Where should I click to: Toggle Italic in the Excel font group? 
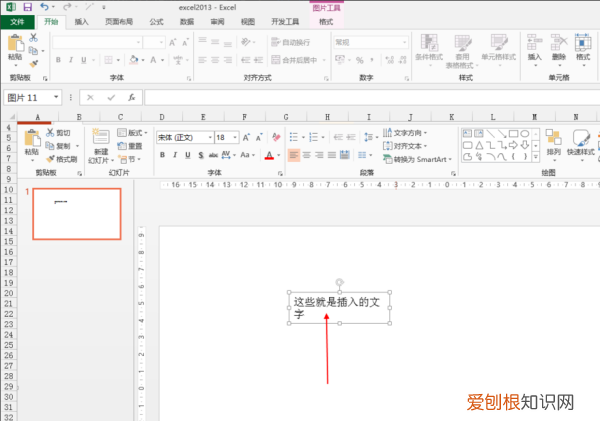71,60
